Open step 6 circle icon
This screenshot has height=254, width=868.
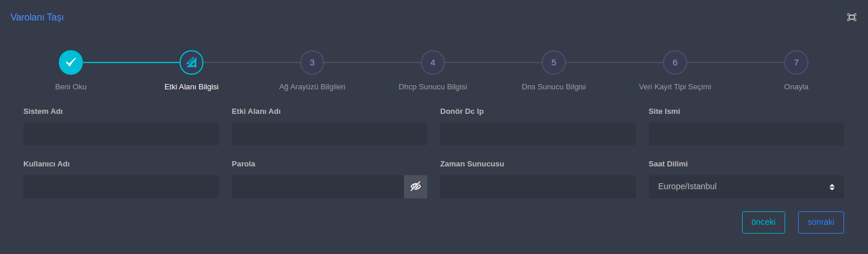coord(674,62)
